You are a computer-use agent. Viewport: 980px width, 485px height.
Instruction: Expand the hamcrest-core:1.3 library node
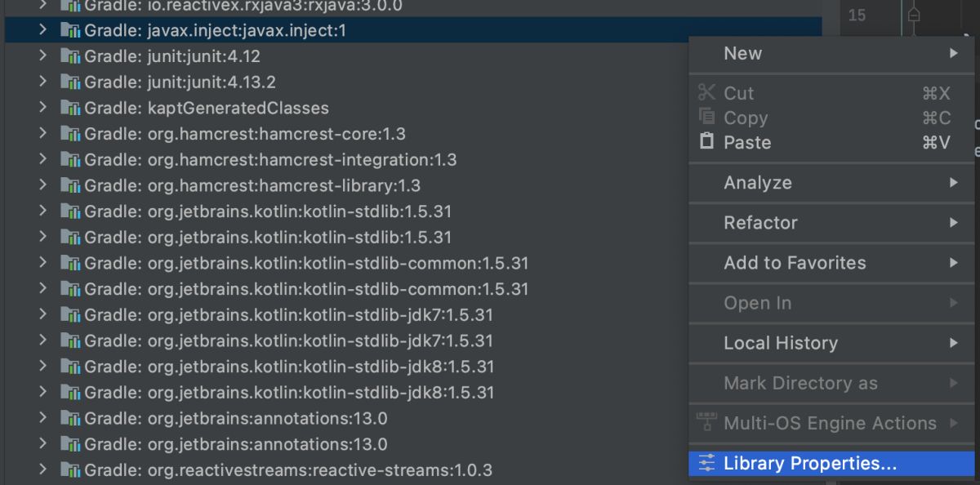pos(42,134)
